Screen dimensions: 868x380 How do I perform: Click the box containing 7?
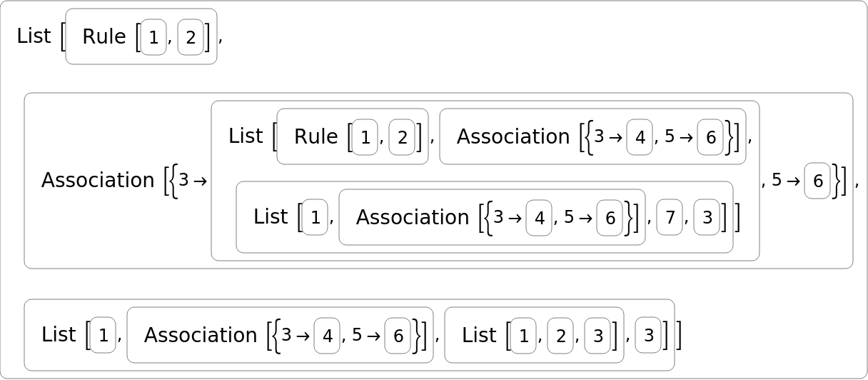tap(670, 217)
